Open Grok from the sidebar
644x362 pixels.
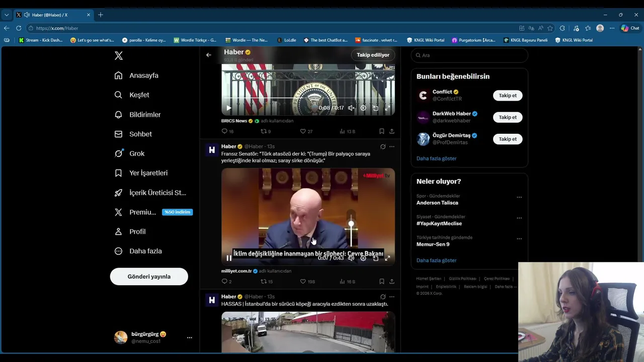point(129,153)
